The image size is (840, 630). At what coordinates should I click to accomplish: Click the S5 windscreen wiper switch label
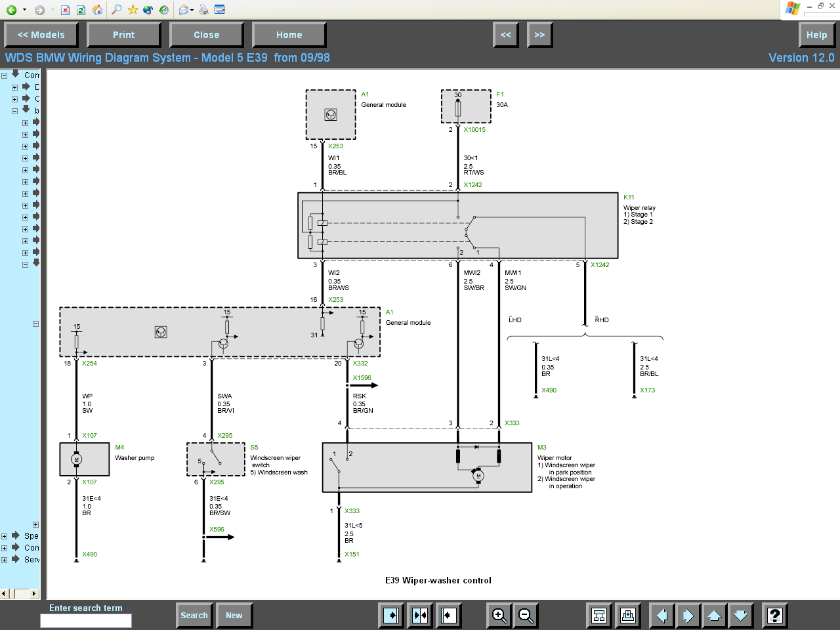coord(254,448)
